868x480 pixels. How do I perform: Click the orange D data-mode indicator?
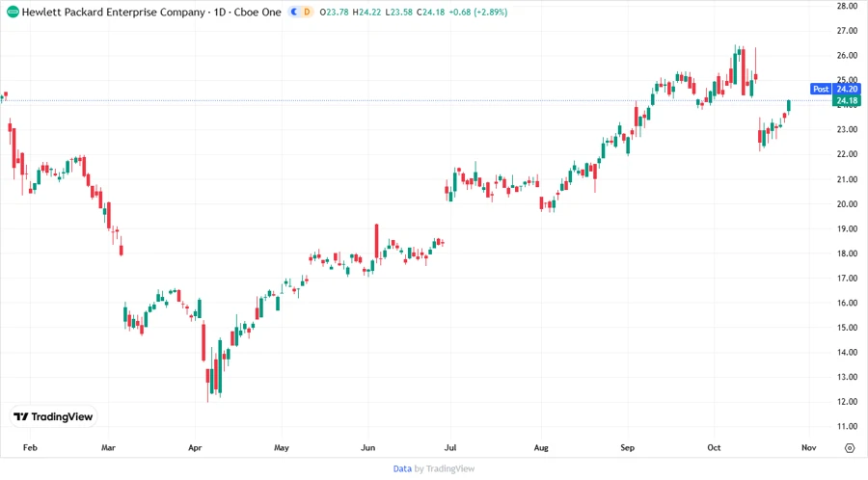click(307, 12)
